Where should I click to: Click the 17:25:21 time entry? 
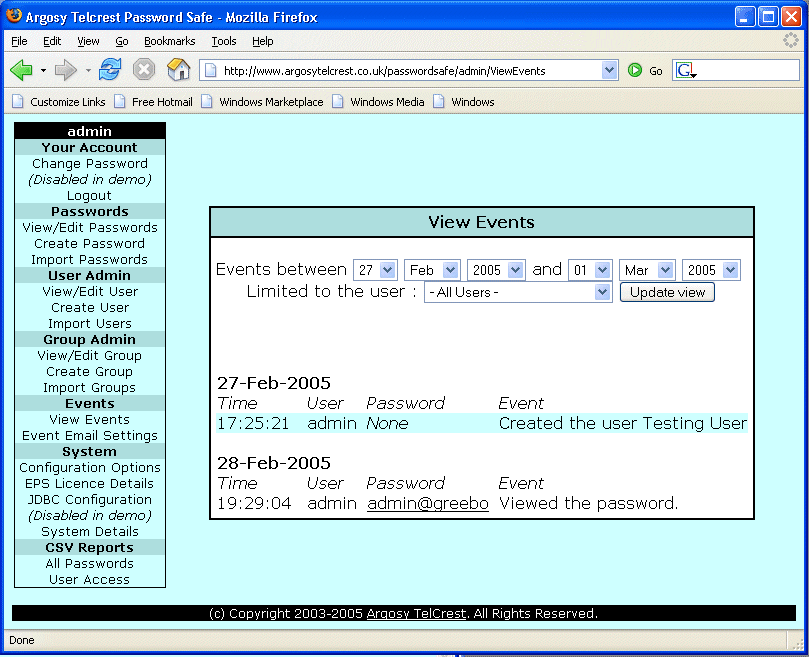pyautogui.click(x=253, y=423)
